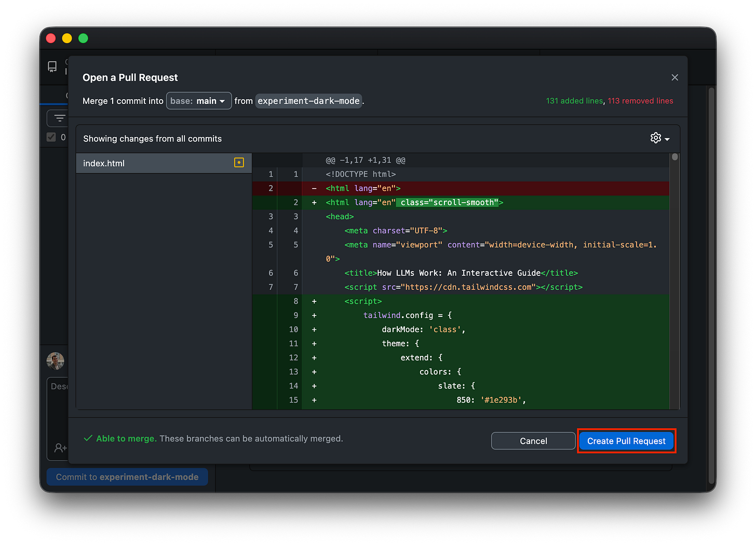Click the green Able to merge checkmark icon
756x545 pixels.
[87, 438]
